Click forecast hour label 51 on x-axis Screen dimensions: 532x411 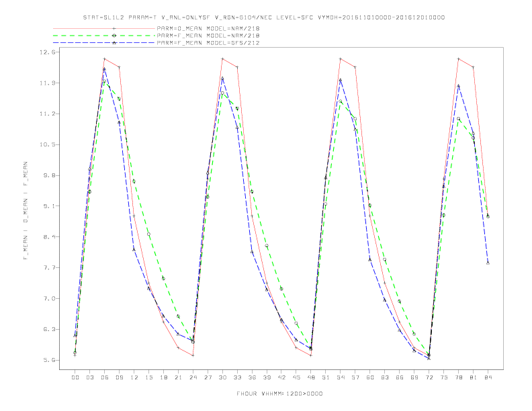tap(326, 377)
